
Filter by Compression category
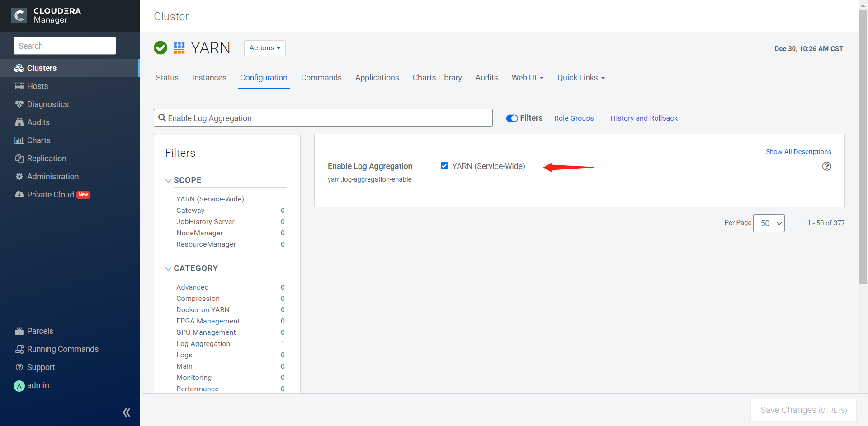point(198,299)
